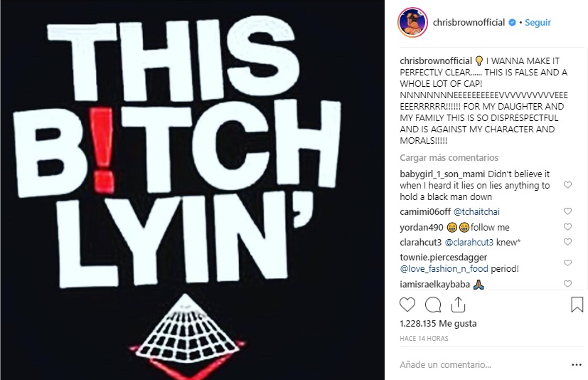The height and width of the screenshot is (380, 588).
Task: View the 1.228.135 Me gusta likes list
Action: point(438,324)
